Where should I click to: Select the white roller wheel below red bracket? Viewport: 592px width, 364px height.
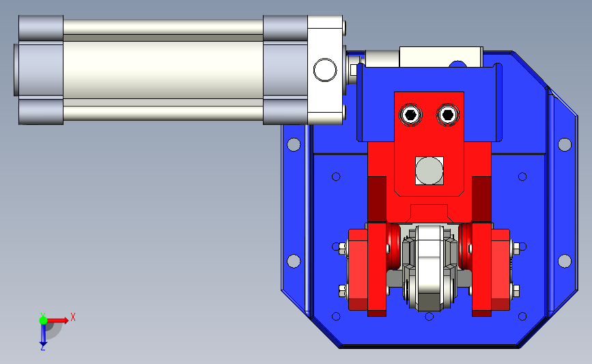click(429, 267)
